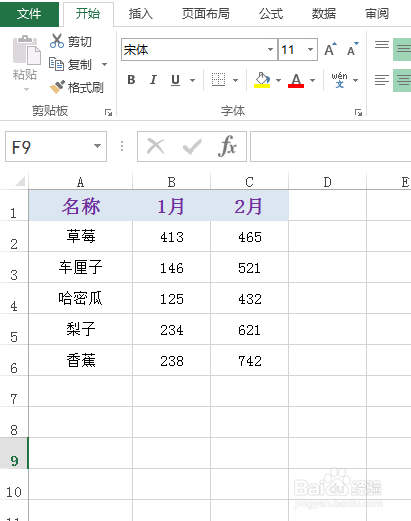Select the 2月 header cell
Viewport: 411px width, 521px height.
(x=249, y=205)
